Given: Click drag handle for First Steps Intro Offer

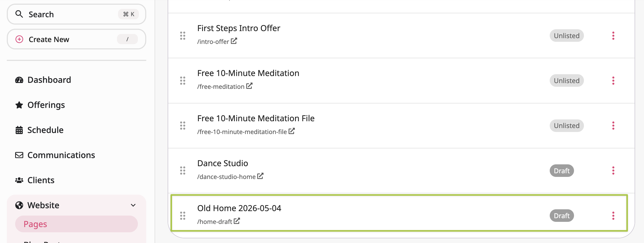Looking at the screenshot, I should point(183,36).
